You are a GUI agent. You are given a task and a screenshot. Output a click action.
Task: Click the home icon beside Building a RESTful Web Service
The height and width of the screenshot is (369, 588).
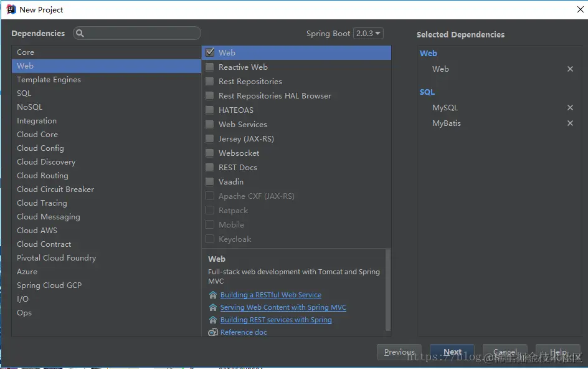click(x=213, y=295)
